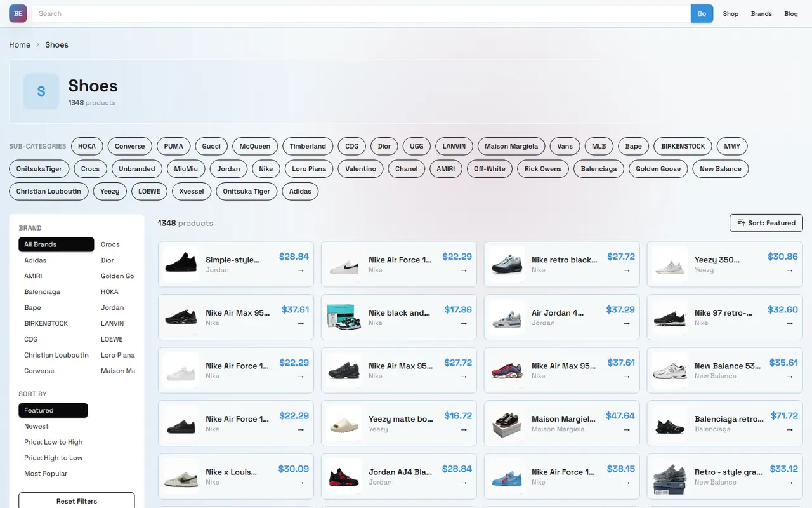Click arrow on Nike 97 retro card
This screenshot has width=812, height=508.
[x=790, y=323]
